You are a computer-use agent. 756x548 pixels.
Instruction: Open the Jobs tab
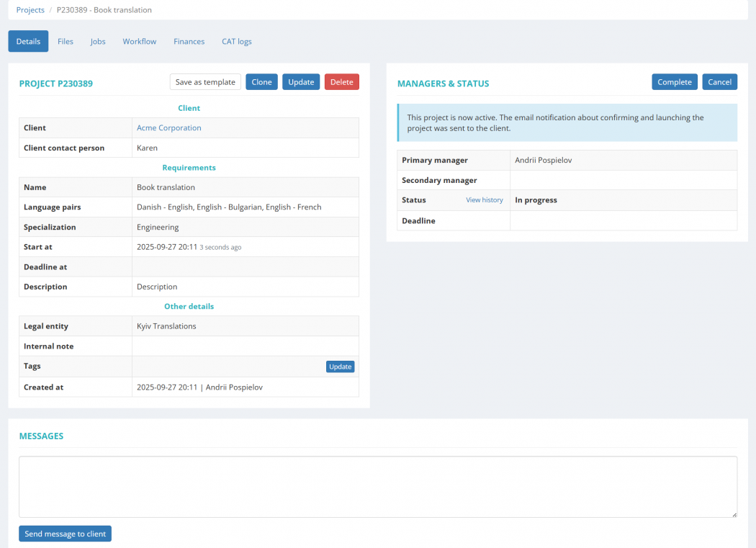click(97, 41)
